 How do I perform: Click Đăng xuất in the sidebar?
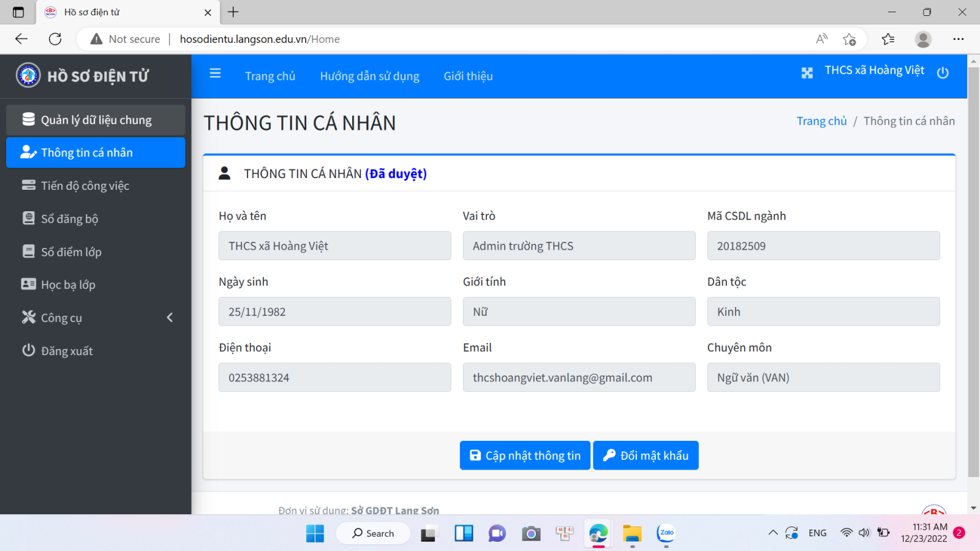(x=96, y=351)
